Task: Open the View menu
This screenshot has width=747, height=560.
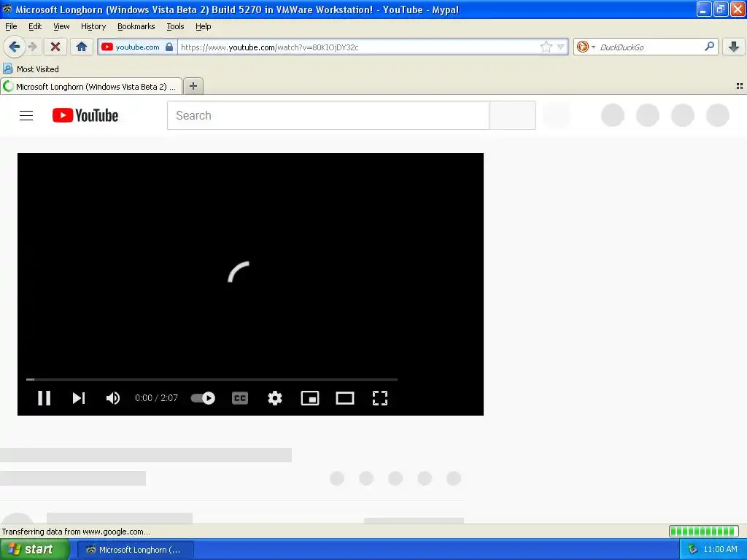Action: tap(61, 26)
